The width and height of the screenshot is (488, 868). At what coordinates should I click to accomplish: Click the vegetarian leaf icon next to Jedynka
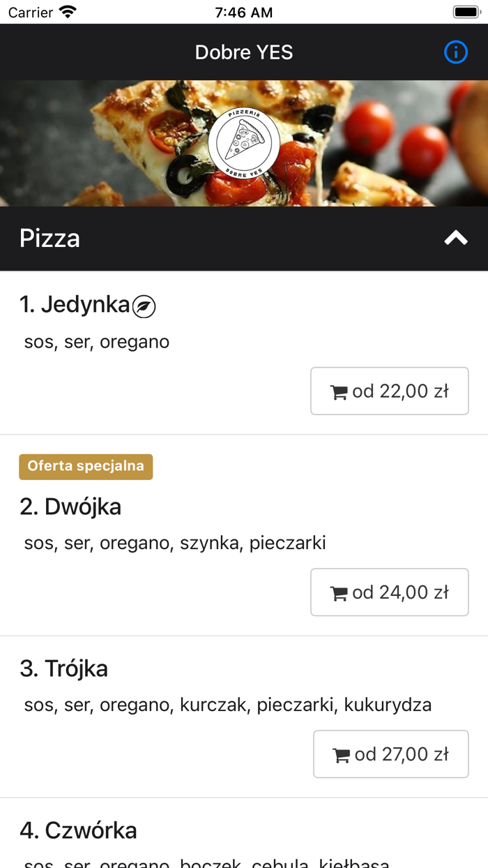(x=145, y=306)
